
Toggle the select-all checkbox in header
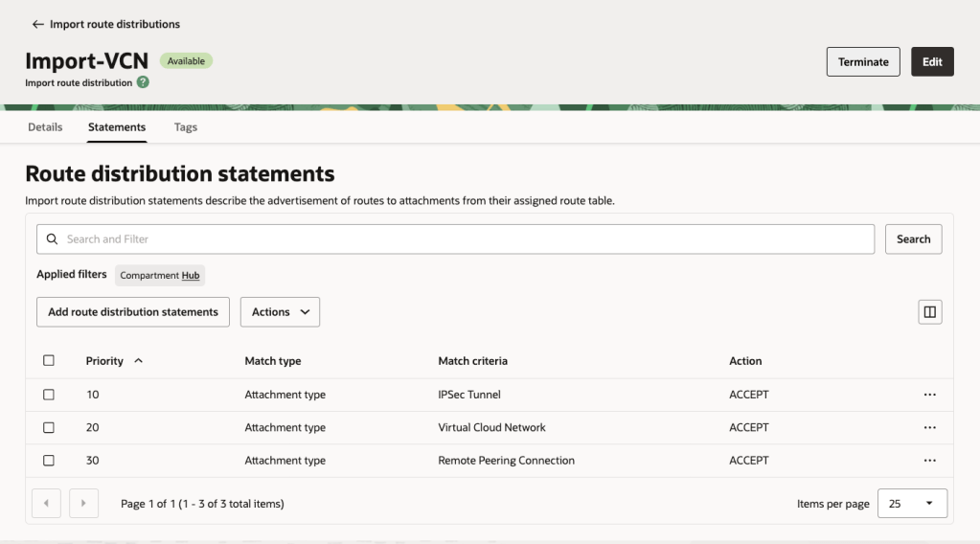pyautogui.click(x=49, y=361)
